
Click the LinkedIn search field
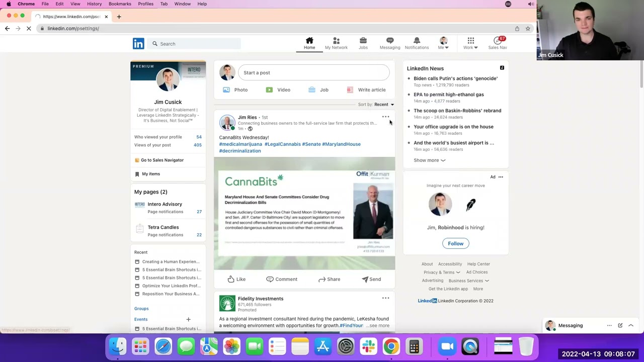pyautogui.click(x=195, y=44)
